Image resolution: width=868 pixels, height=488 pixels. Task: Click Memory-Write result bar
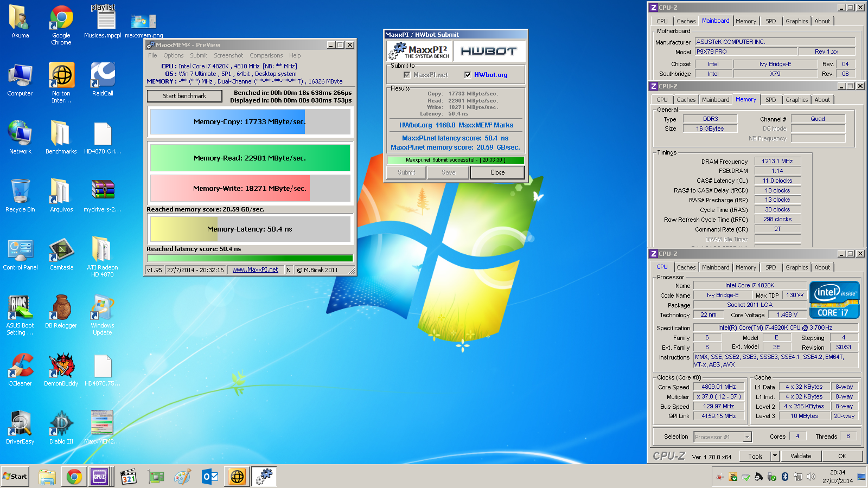[250, 189]
